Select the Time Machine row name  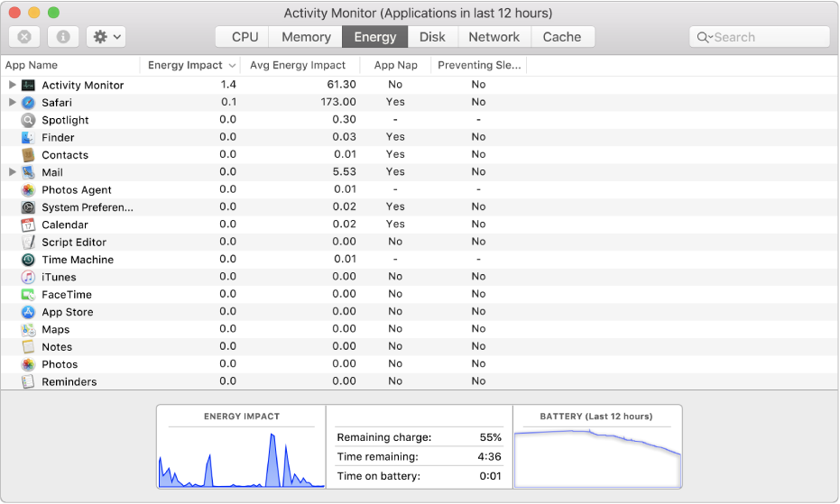coord(78,260)
